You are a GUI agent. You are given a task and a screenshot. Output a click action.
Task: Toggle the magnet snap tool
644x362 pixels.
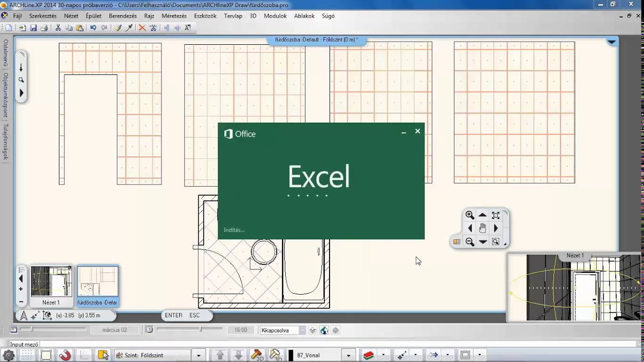pyautogui.click(x=65, y=355)
